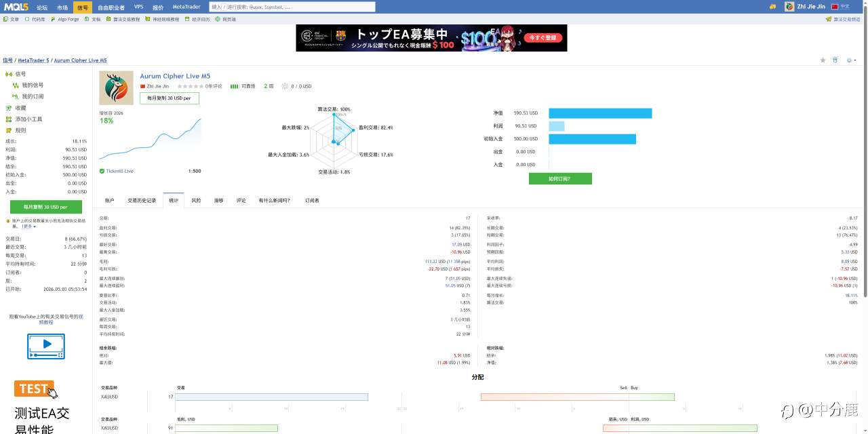The height and width of the screenshot is (434, 868).
Task: Open the VPS menu item
Action: pyautogui.click(x=139, y=7)
